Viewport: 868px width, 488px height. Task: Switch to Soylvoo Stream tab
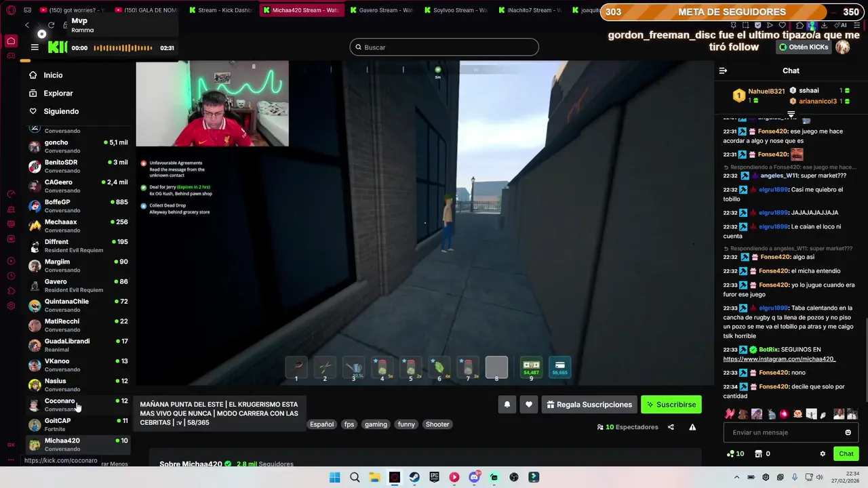[x=454, y=10]
